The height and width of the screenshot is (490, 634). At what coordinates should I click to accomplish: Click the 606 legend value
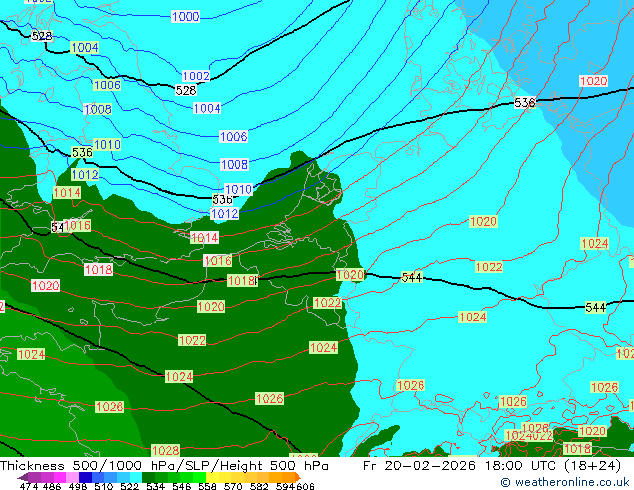305,486
